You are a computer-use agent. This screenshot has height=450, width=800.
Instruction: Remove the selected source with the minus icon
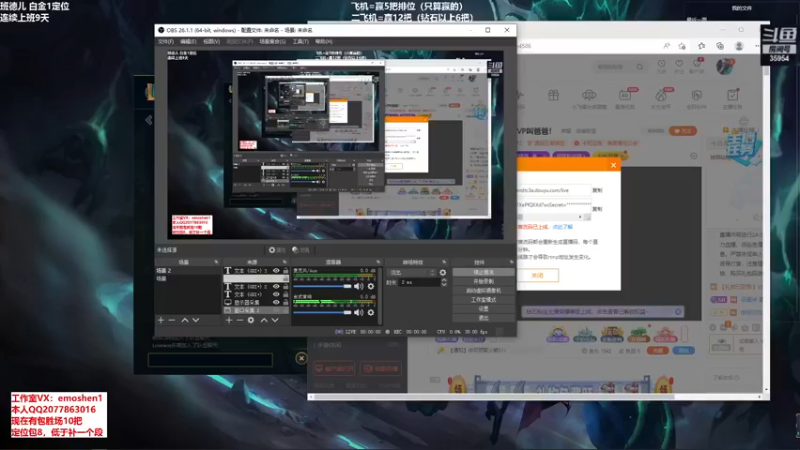(239, 320)
